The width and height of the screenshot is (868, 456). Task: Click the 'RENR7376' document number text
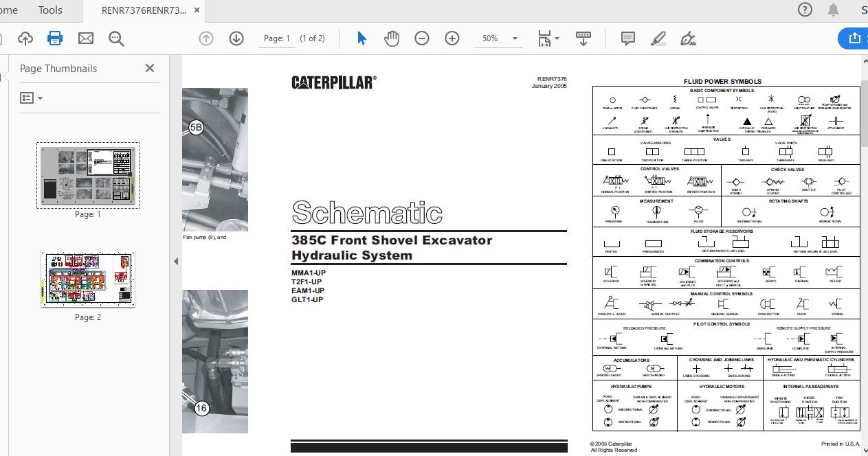552,80
